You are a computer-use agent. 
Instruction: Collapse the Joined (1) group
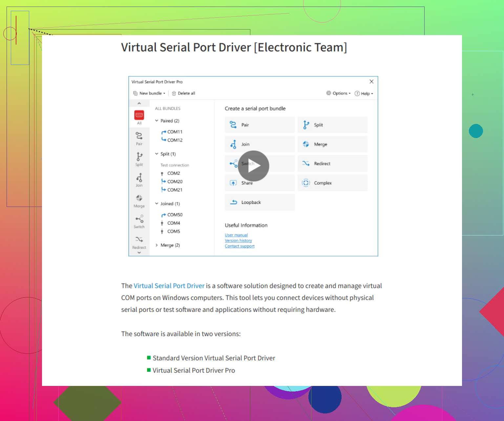pyautogui.click(x=157, y=204)
